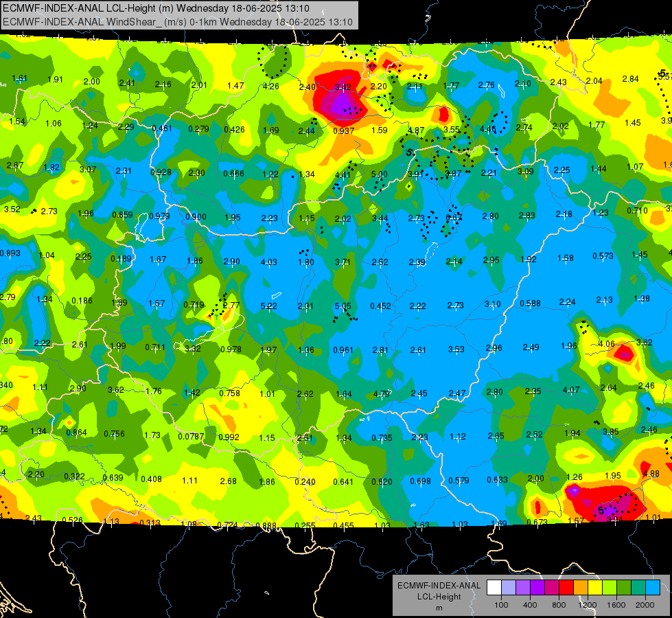Click wind shear value 0.426
The width and height of the screenshot is (672, 618).
[x=235, y=130]
